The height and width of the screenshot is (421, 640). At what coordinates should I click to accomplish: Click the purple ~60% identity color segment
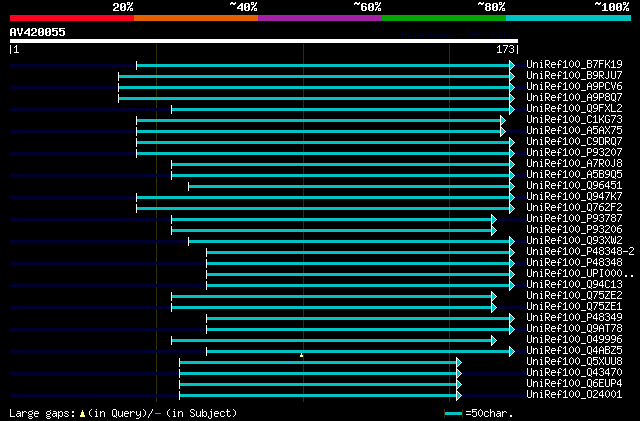coord(320,18)
